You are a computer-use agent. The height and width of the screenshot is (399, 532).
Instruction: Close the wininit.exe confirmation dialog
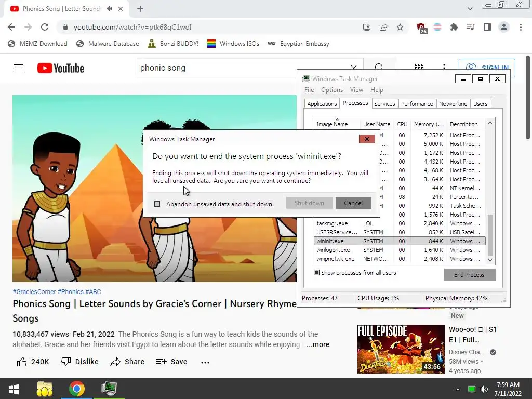[x=367, y=139]
